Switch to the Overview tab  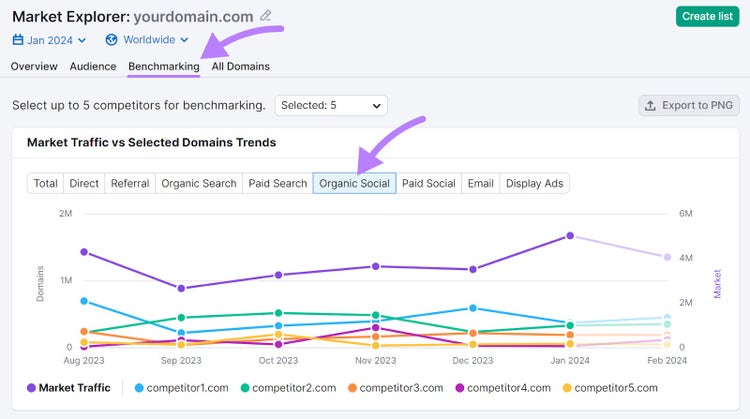[x=34, y=66]
